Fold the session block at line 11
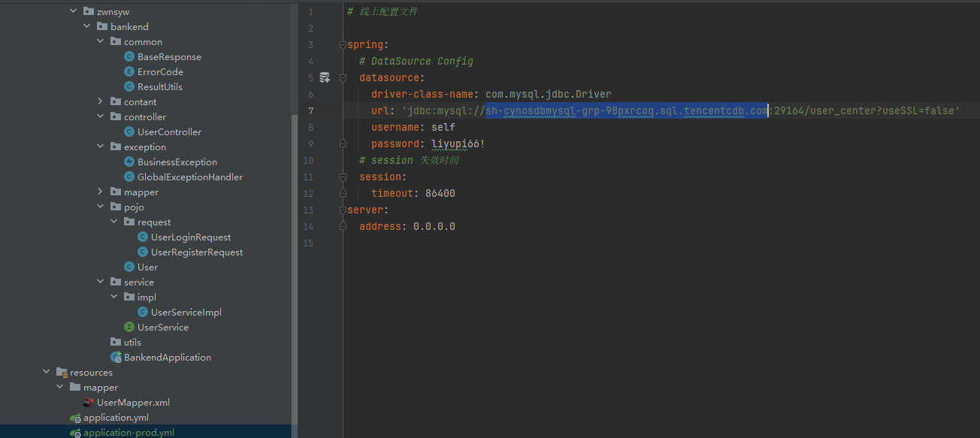The image size is (980, 438). click(343, 177)
